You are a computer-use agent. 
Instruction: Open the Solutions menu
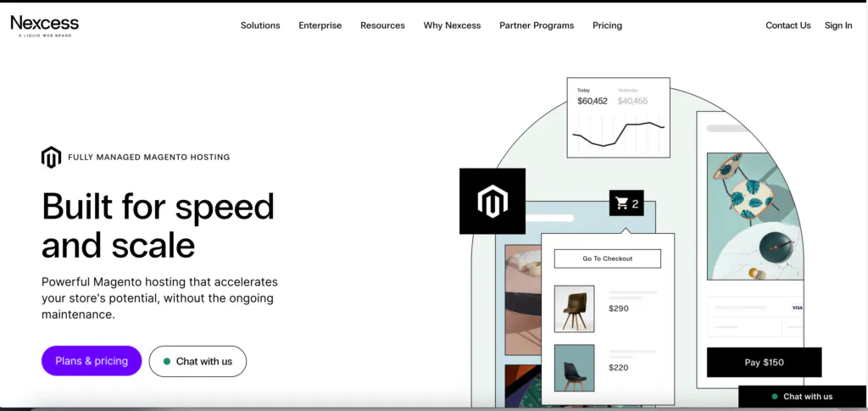260,25
